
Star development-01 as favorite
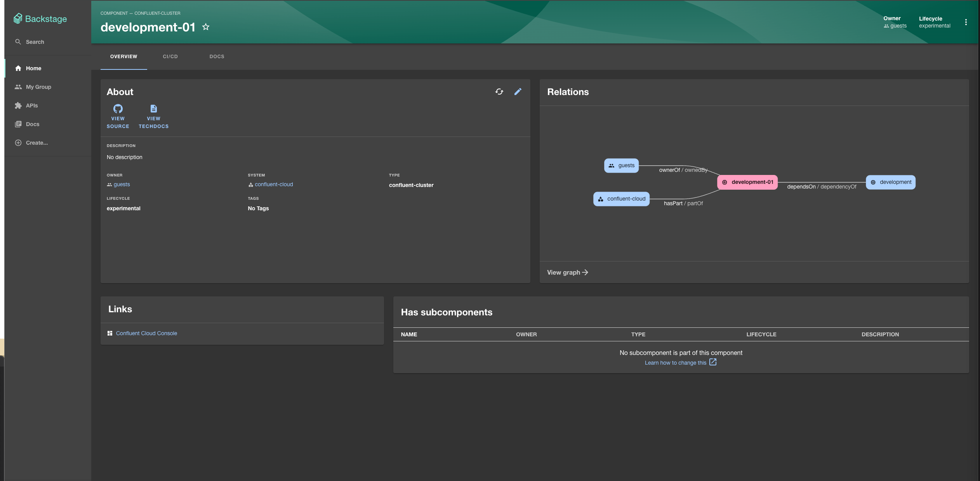[x=206, y=27]
